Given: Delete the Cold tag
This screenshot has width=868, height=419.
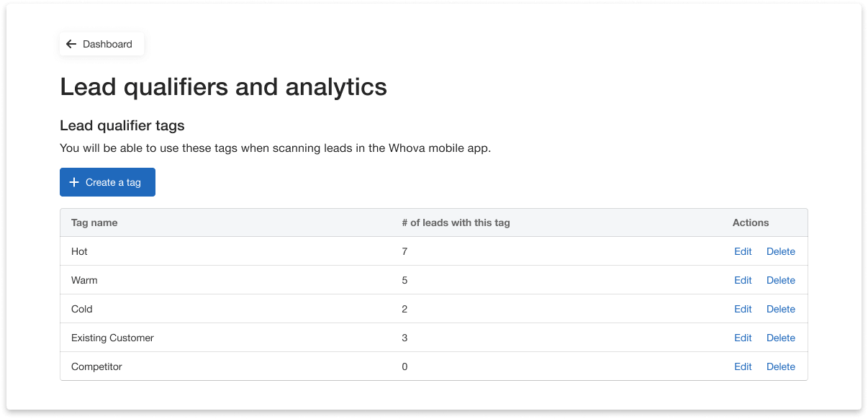Looking at the screenshot, I should tap(780, 309).
